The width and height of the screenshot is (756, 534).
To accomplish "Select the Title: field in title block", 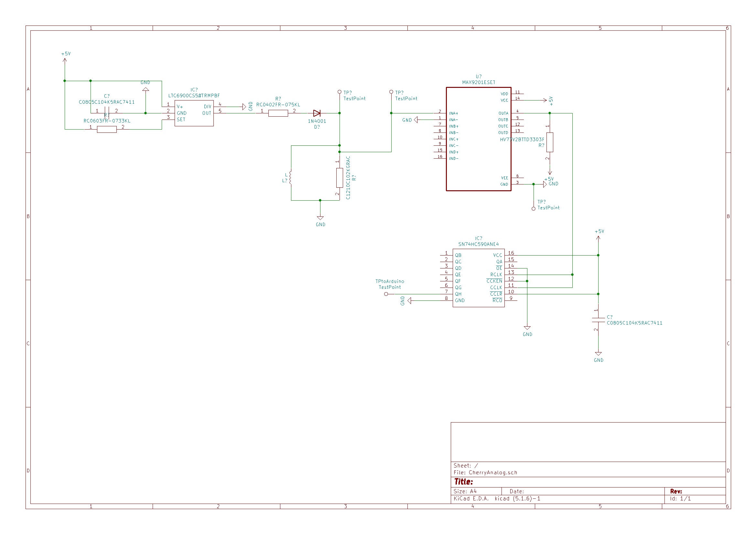I will [x=464, y=482].
